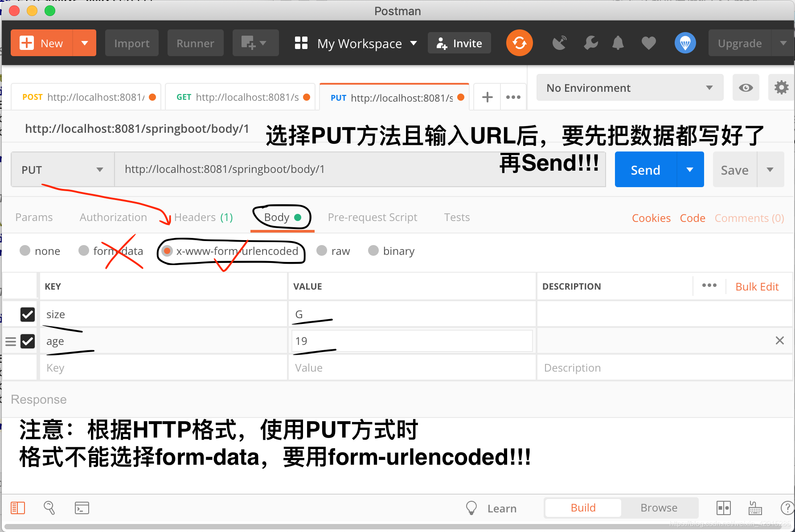Switch to the POST request tab
795x532 pixels.
[86, 97]
